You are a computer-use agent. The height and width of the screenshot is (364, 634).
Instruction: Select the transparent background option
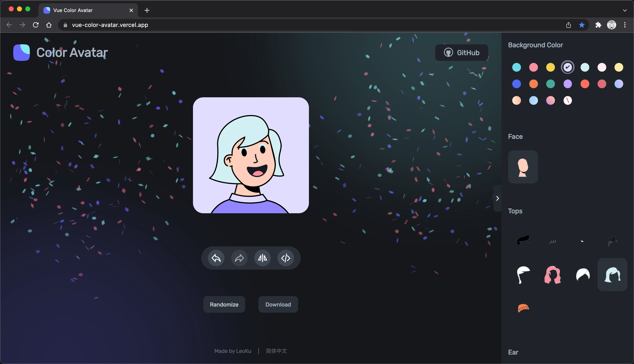click(568, 100)
